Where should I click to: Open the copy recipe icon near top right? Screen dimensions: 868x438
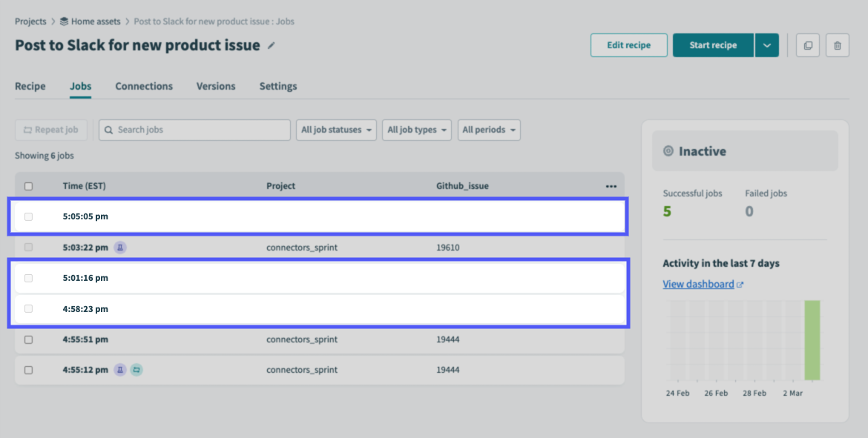pos(807,45)
